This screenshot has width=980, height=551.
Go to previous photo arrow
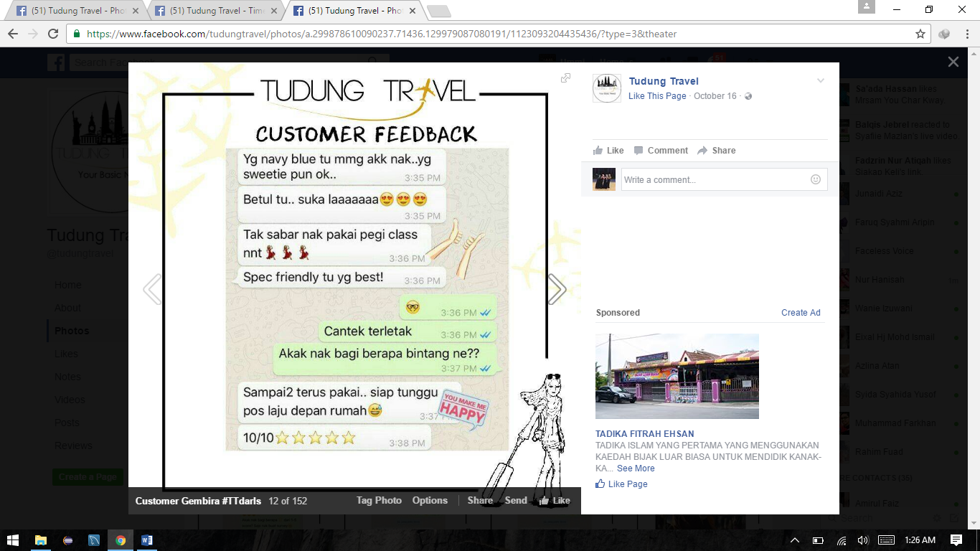[x=152, y=289]
